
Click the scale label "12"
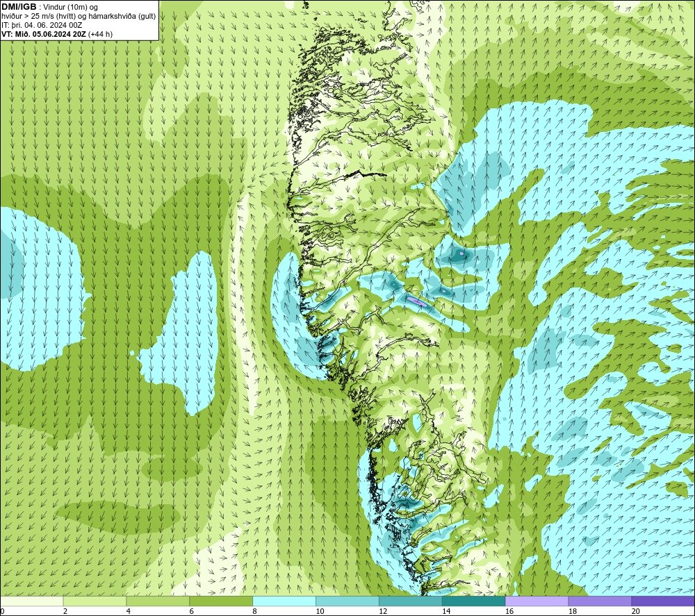tap(383, 612)
